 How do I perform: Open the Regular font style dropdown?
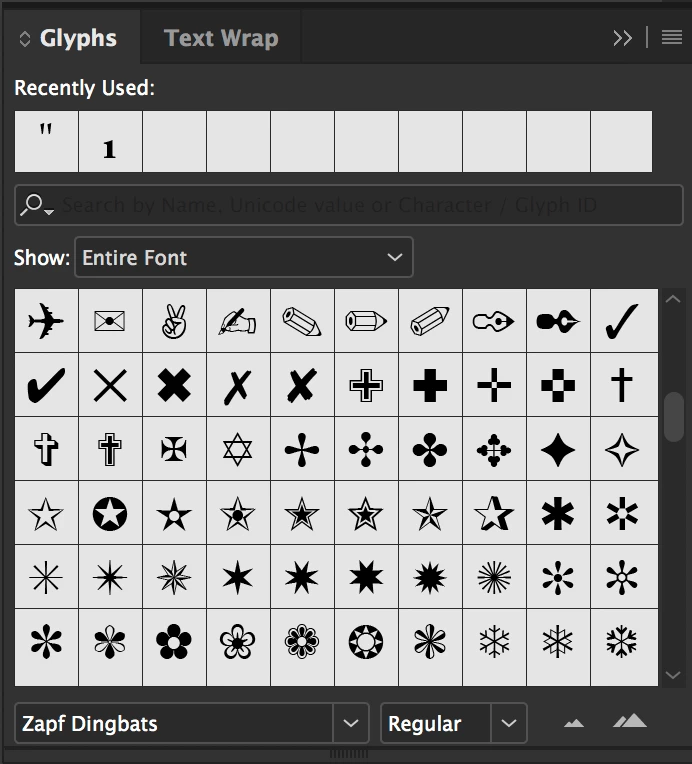coord(509,723)
